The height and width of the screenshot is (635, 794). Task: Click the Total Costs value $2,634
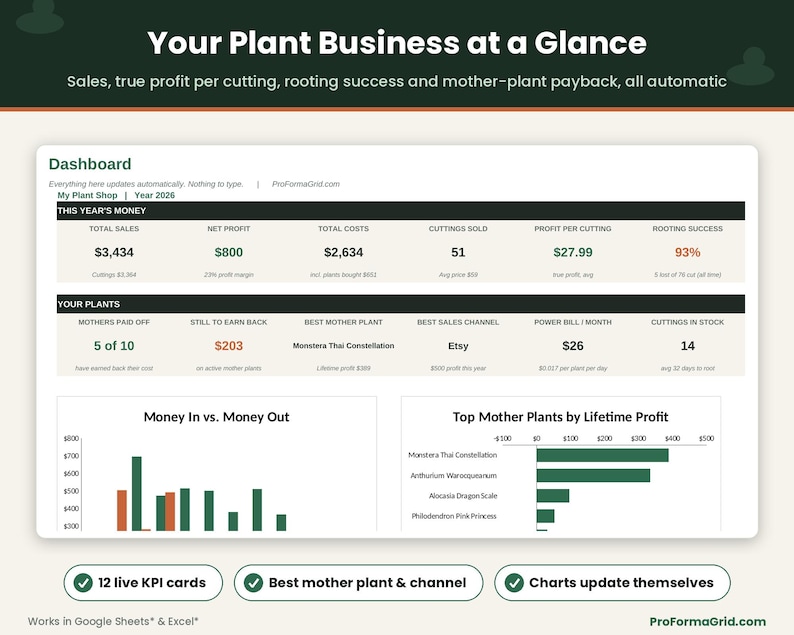pyautogui.click(x=343, y=252)
